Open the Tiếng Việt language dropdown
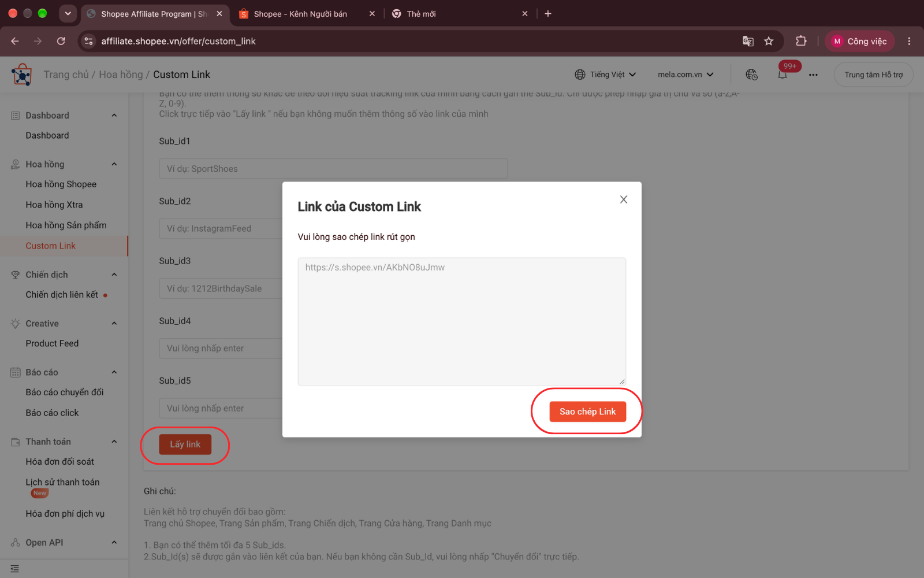Screen dimensions: 924x578 (605, 75)
